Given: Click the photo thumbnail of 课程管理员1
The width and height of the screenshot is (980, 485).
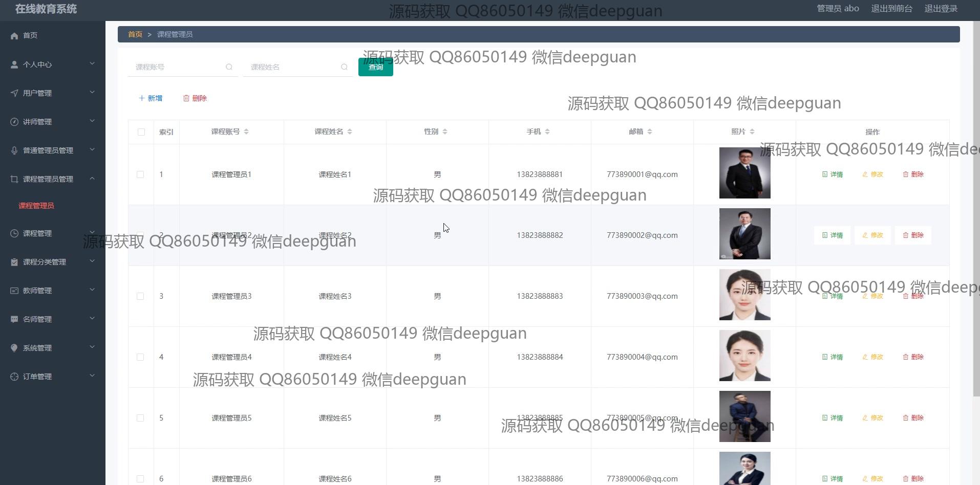Looking at the screenshot, I should [745, 173].
